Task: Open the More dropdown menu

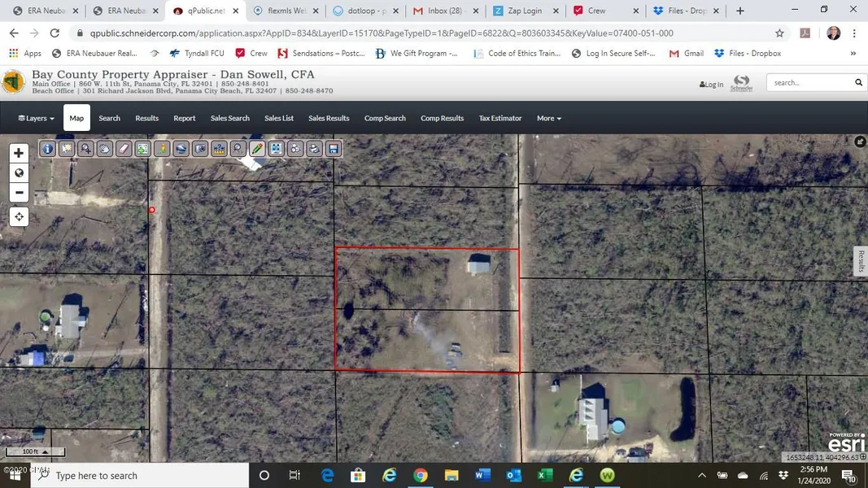Action: point(548,118)
